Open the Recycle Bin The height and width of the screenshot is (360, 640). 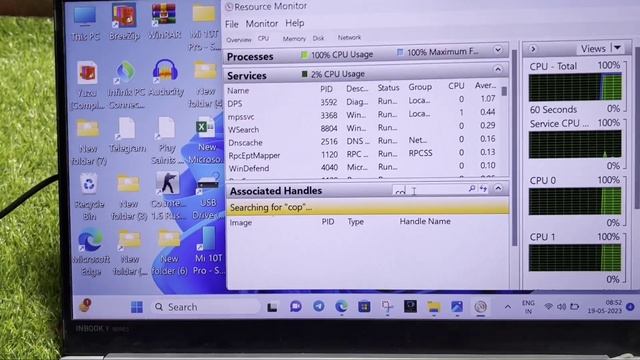pos(89,197)
